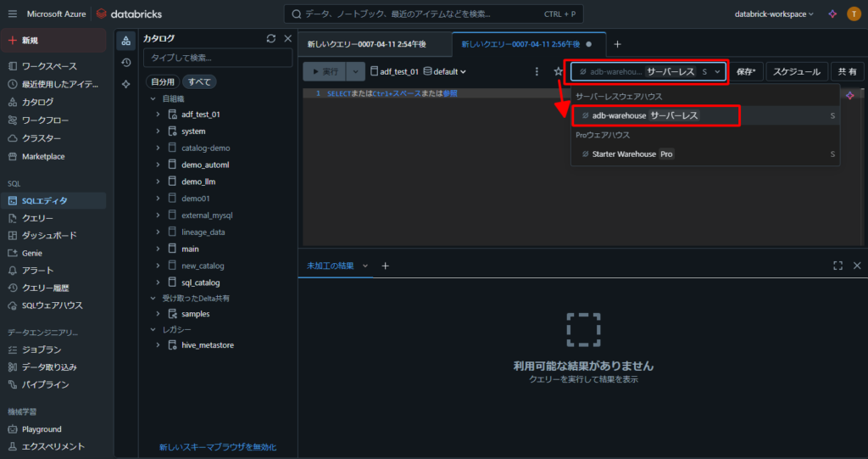Collapse the 受け取ったDelta共有 section
Image resolution: width=868 pixels, height=459 pixels.
coord(153,299)
